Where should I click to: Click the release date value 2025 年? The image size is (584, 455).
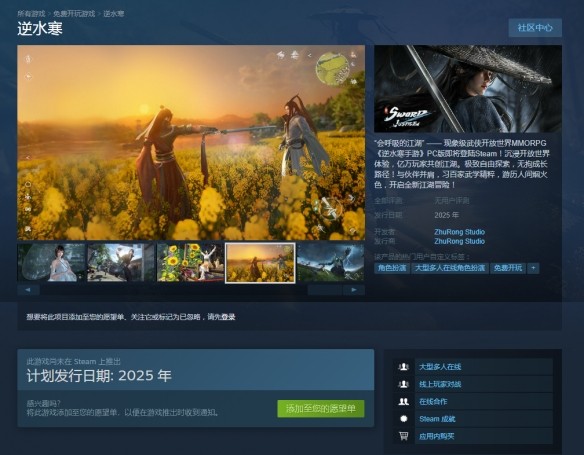pos(446,215)
